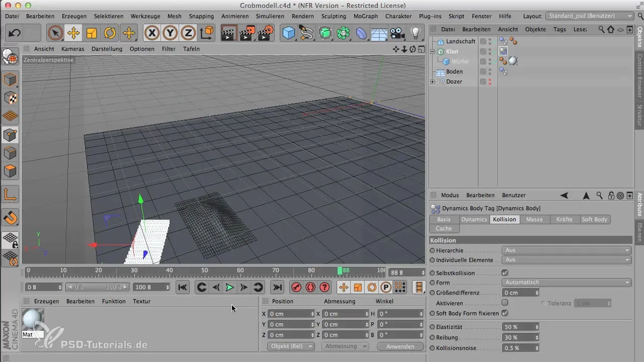Click the Anwenden button
Screen dimensions: 644x362
400,346
